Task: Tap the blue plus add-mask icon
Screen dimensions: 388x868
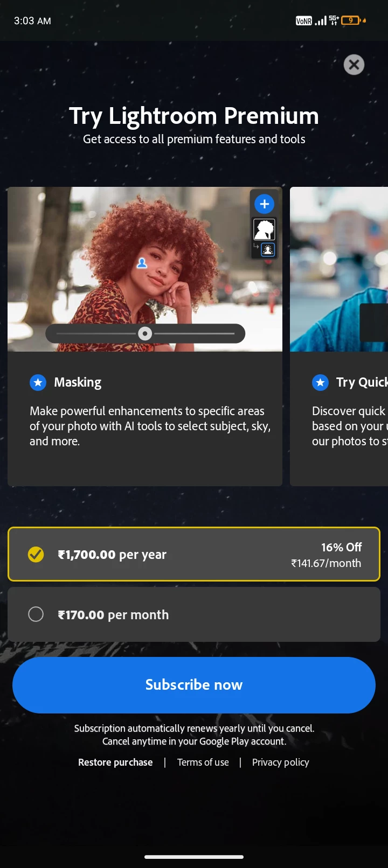Action: click(x=264, y=204)
